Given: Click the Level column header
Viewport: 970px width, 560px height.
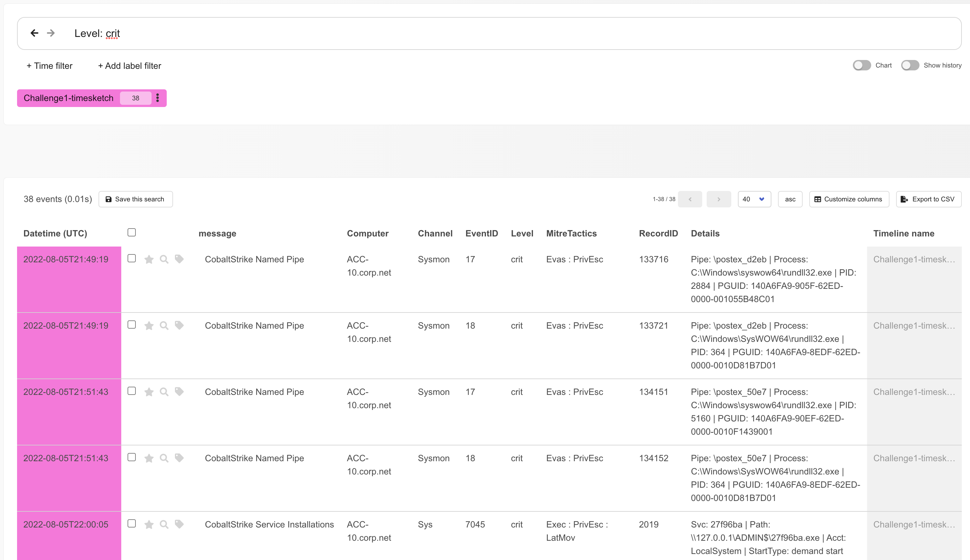Looking at the screenshot, I should [x=522, y=233].
